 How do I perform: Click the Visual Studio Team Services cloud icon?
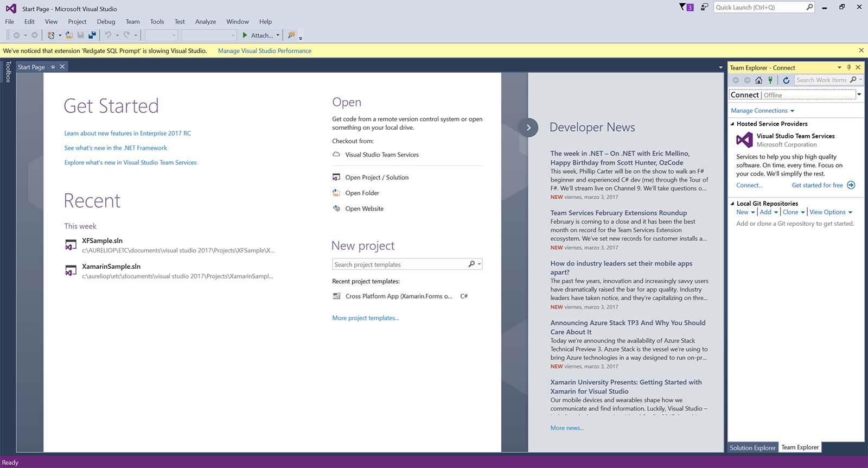[x=336, y=155]
